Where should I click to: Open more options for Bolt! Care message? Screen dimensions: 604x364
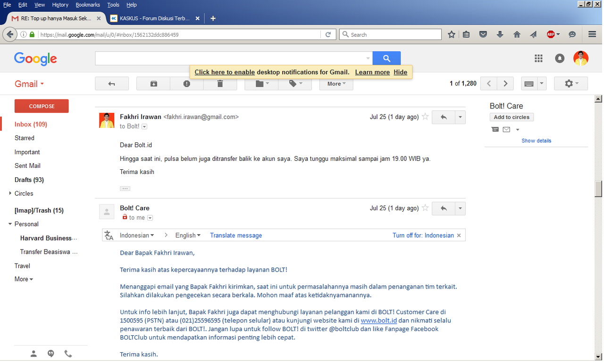coord(461,208)
